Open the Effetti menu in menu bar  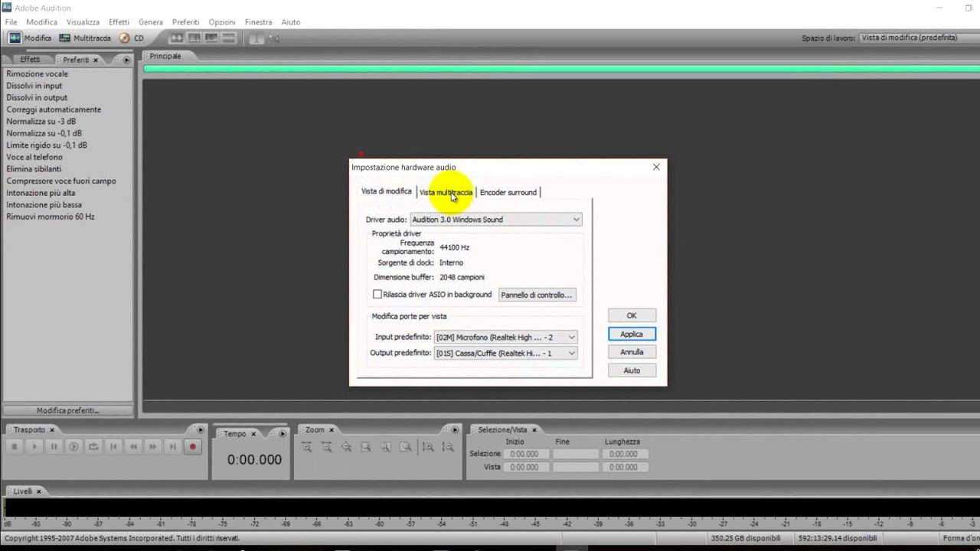pyautogui.click(x=119, y=22)
